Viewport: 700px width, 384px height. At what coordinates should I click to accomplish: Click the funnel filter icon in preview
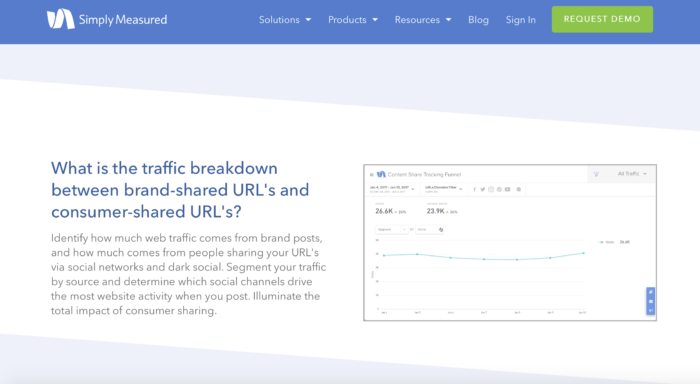coord(596,174)
